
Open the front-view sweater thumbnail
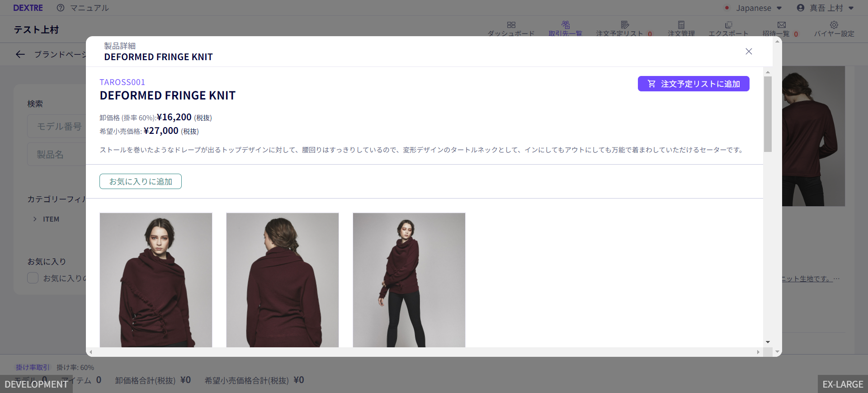tap(156, 280)
